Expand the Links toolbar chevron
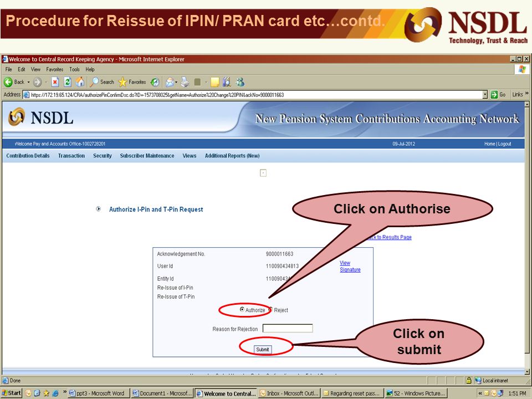Viewport: 532px width, 399px height. tap(526, 93)
